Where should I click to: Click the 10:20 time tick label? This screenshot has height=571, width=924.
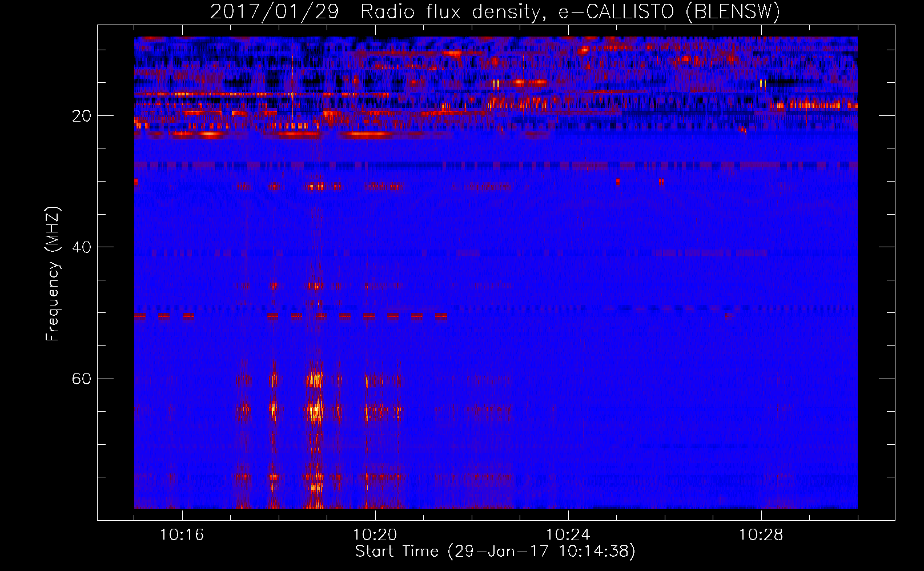pyautogui.click(x=375, y=535)
